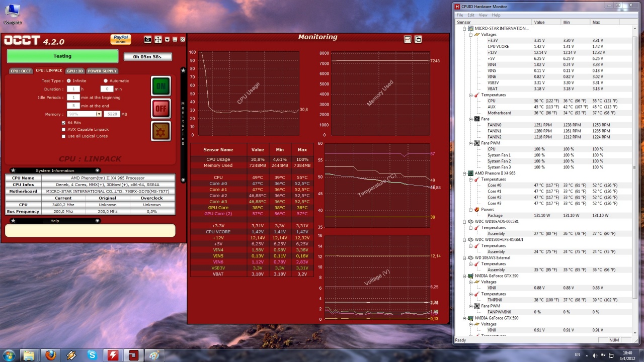The image size is (644, 362).
Task: Start the test with green ON button
Action: pyautogui.click(x=161, y=86)
